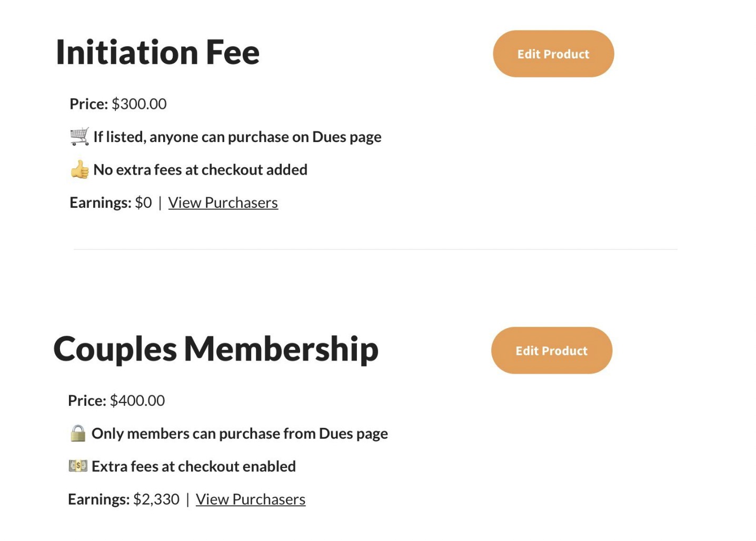
Task: Click the padlock icon under Couples Membership
Action: tap(78, 433)
